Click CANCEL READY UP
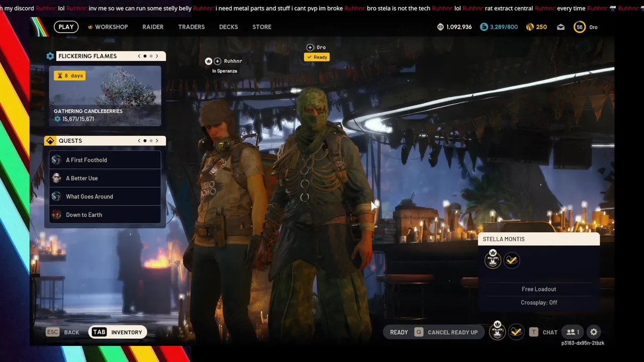Image resolution: width=644 pixels, height=362 pixels. pos(453,332)
